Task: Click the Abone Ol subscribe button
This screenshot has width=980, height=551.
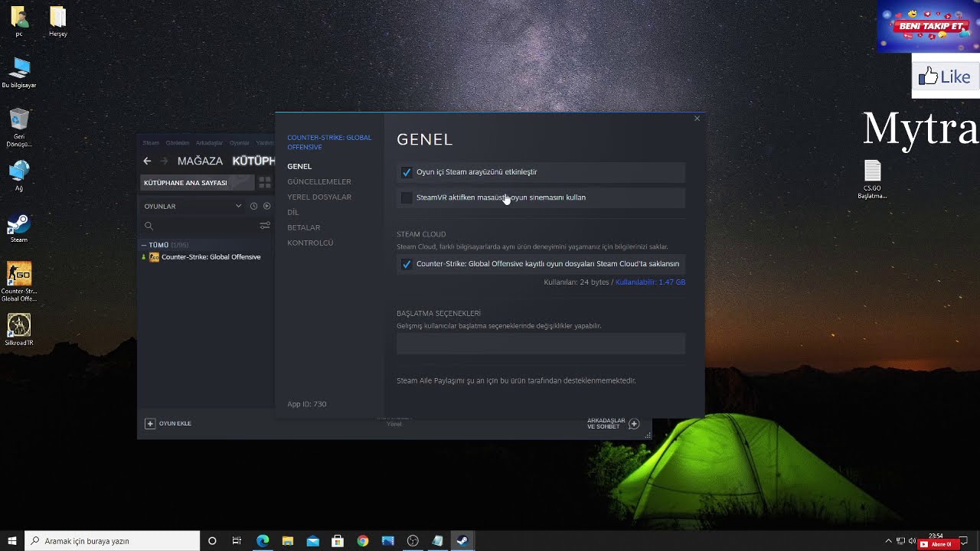Action: [x=938, y=544]
